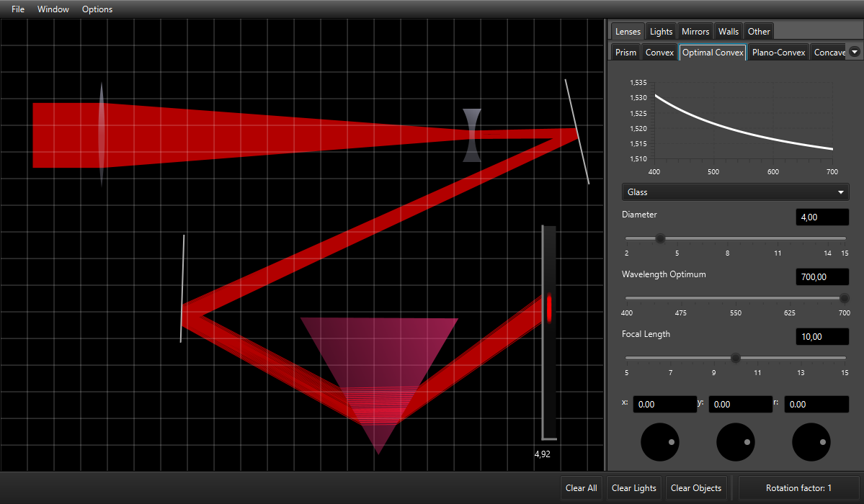
Task: Select the concave lens on the canvas
Action: click(472, 135)
